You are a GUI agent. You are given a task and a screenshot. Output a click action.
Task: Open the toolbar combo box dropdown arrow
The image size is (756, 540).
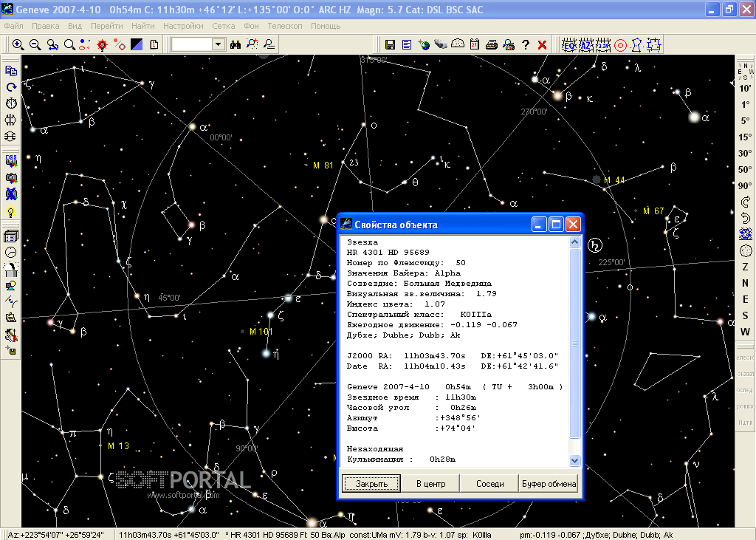[218, 44]
